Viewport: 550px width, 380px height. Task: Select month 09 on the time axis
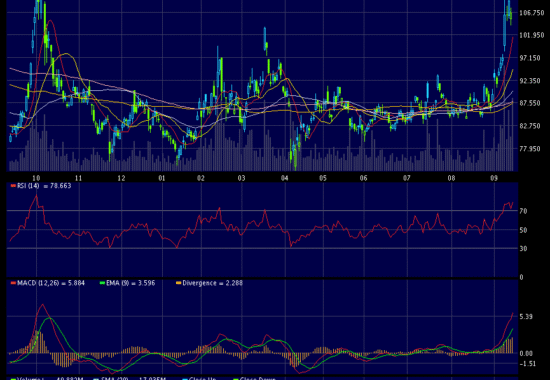coord(494,178)
